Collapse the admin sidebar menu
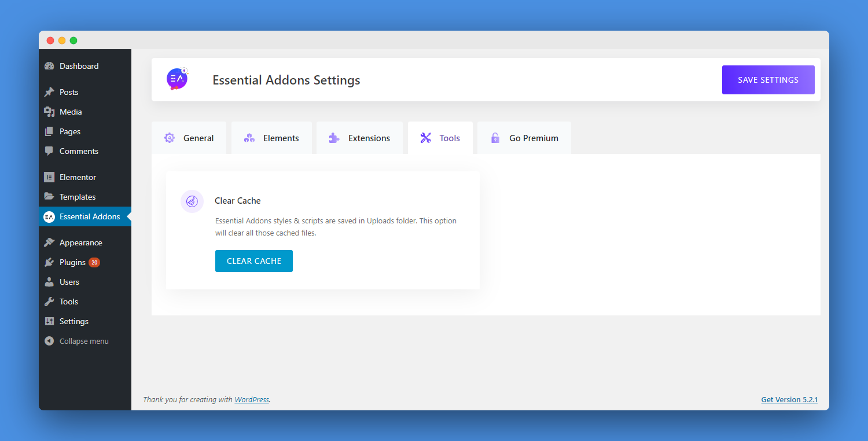Image resolution: width=868 pixels, height=441 pixels. tap(85, 341)
